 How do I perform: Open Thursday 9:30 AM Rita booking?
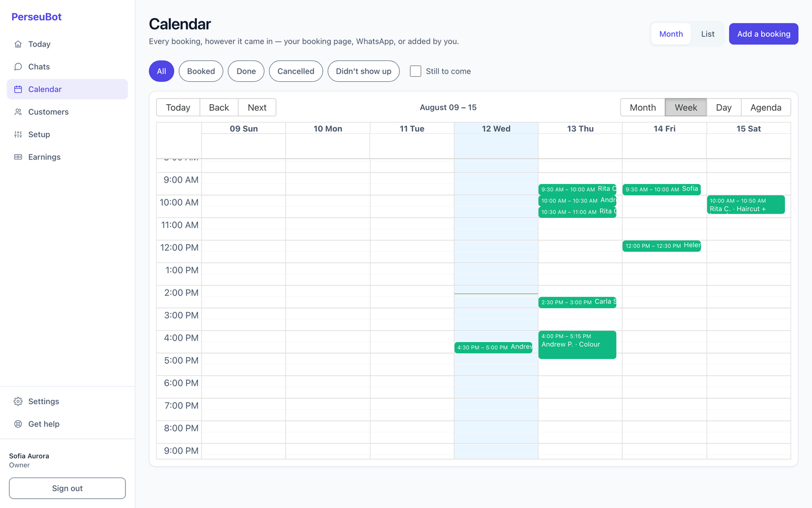(x=578, y=189)
